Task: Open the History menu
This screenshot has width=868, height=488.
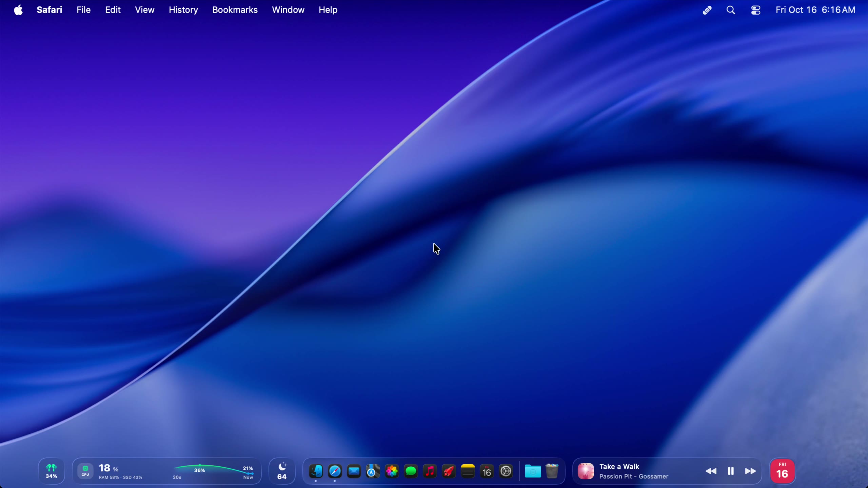Action: pos(183,10)
